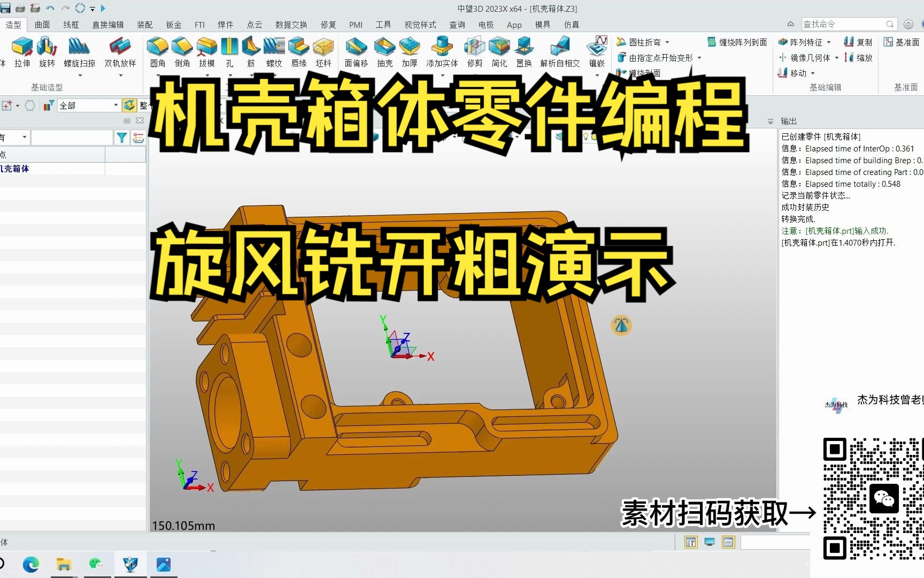The width and height of the screenshot is (924, 578).
Task: Select the 倒角 chamfer tool
Action: click(x=182, y=52)
